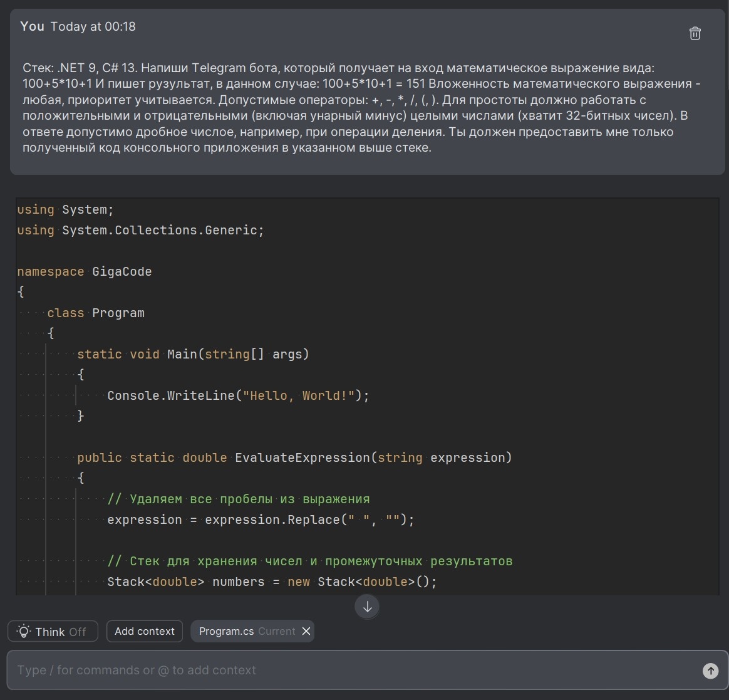Viewport: 729px width, 700px height.
Task: Click the Console.WriteLine("Hello, World!") line
Action: click(x=238, y=395)
